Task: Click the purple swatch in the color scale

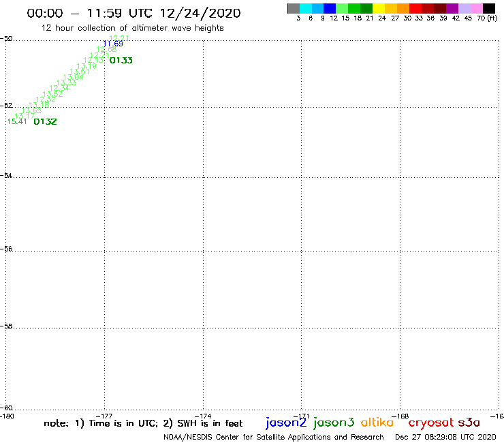Action: [452, 8]
